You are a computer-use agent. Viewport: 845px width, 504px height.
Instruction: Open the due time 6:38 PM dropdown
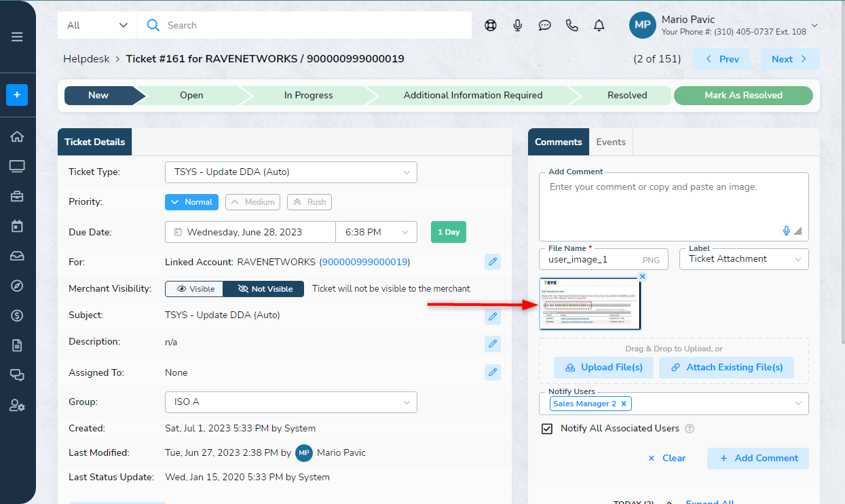click(377, 232)
